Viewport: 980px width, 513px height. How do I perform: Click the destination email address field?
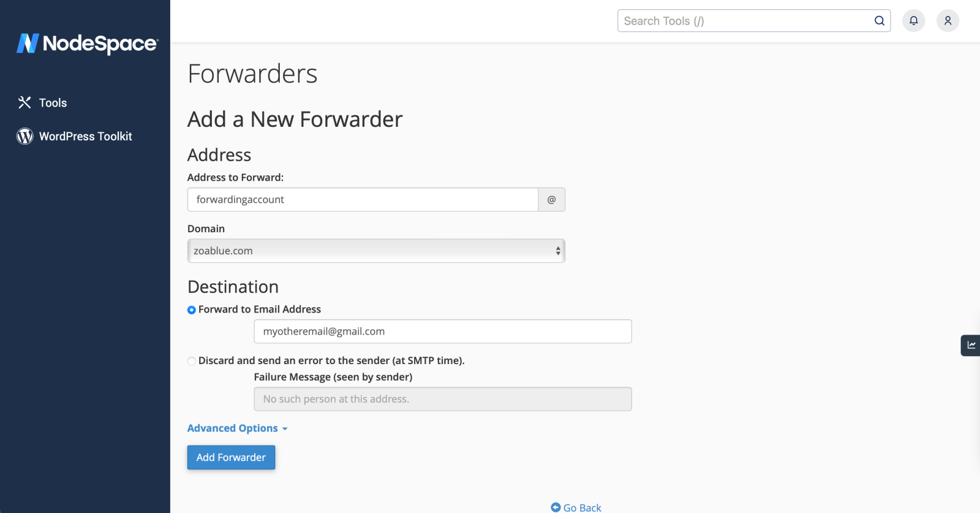coord(442,332)
